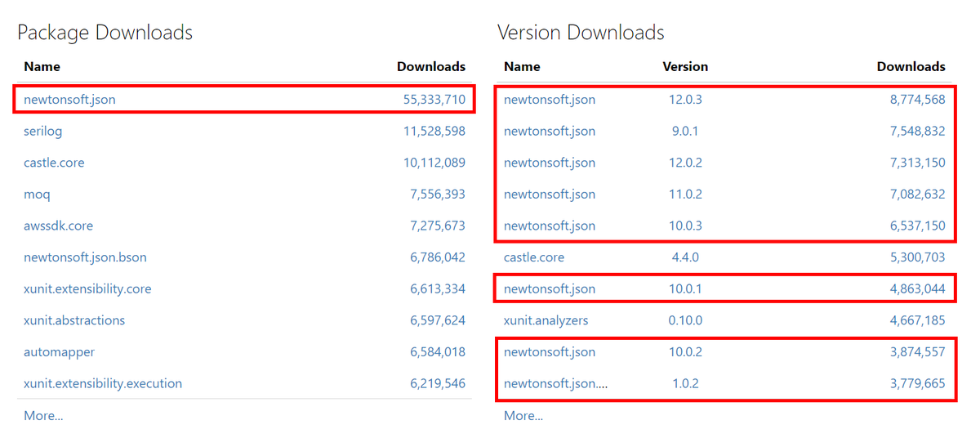Select version download count 4,863,044
980x447 pixels.
coord(918,288)
